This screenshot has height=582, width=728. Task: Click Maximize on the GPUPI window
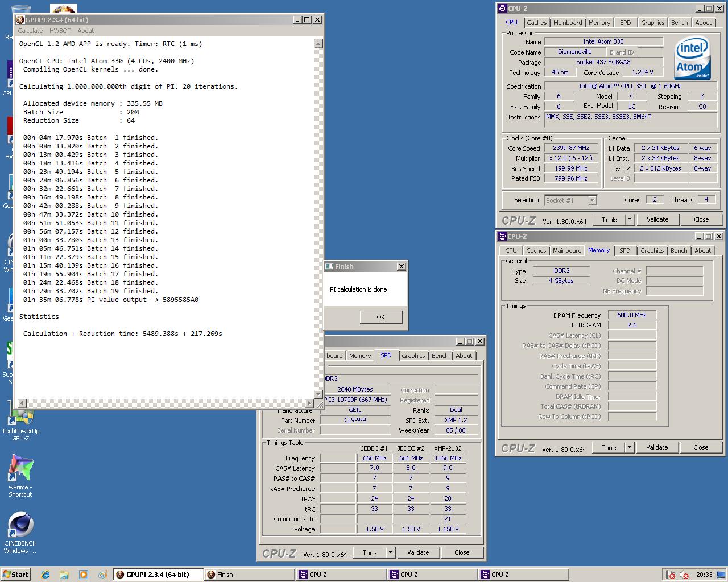(307, 20)
